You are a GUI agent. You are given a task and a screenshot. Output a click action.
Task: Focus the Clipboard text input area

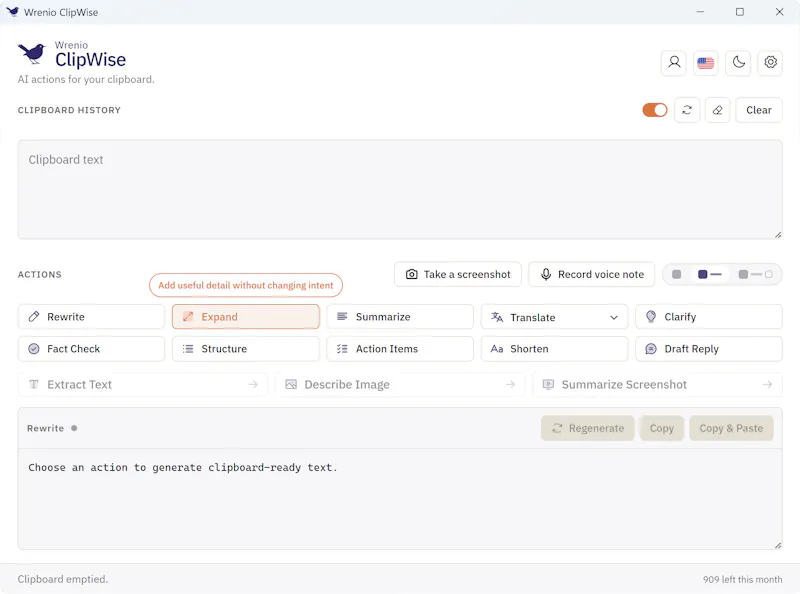click(400, 189)
